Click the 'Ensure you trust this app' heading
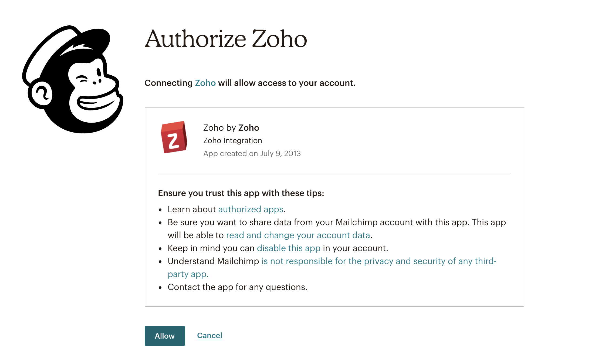The image size is (602, 364). (x=241, y=193)
